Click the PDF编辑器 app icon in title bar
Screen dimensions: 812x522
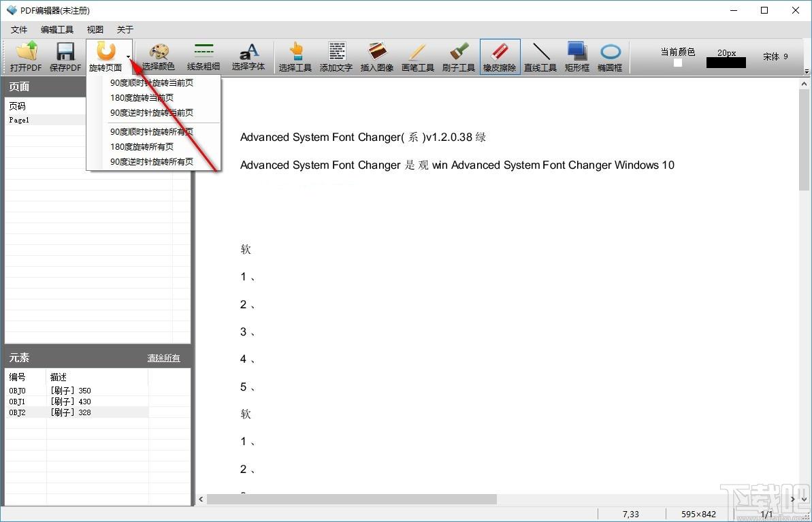coord(12,10)
